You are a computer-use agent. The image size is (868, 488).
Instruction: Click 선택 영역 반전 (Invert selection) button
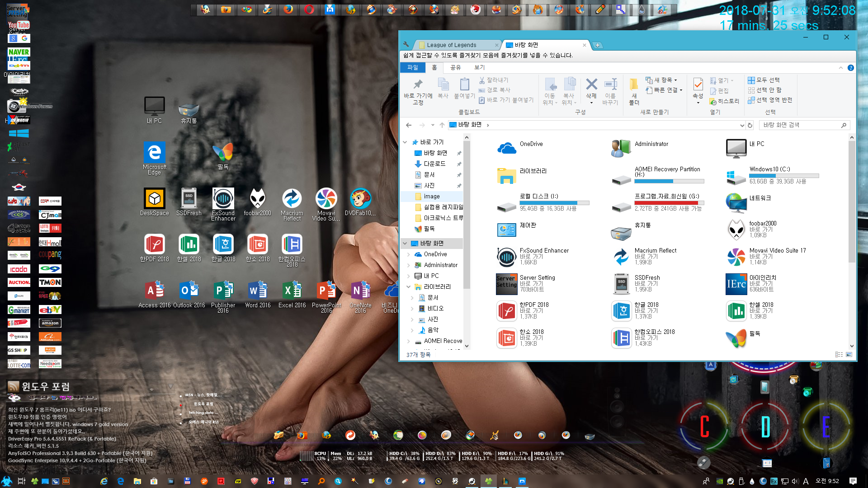tap(770, 100)
